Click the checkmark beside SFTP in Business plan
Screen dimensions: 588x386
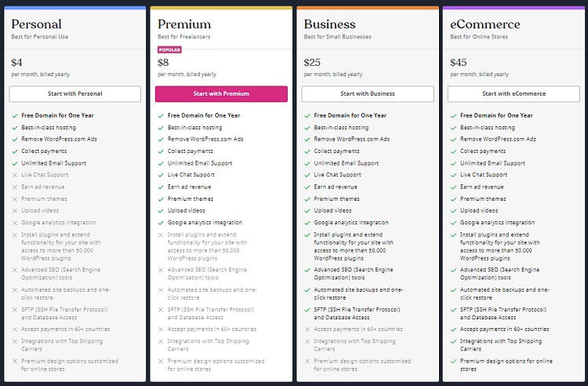[307, 310]
